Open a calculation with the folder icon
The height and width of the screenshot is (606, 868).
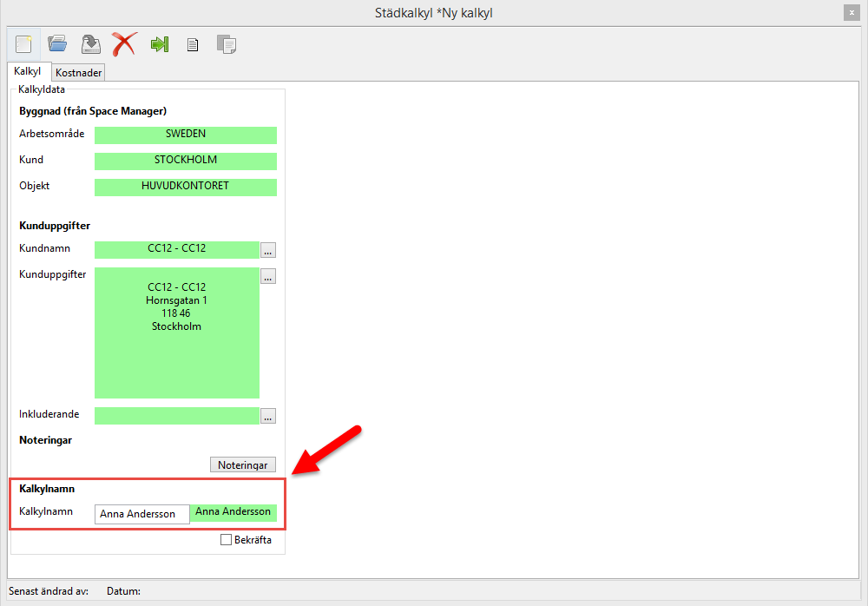57,44
